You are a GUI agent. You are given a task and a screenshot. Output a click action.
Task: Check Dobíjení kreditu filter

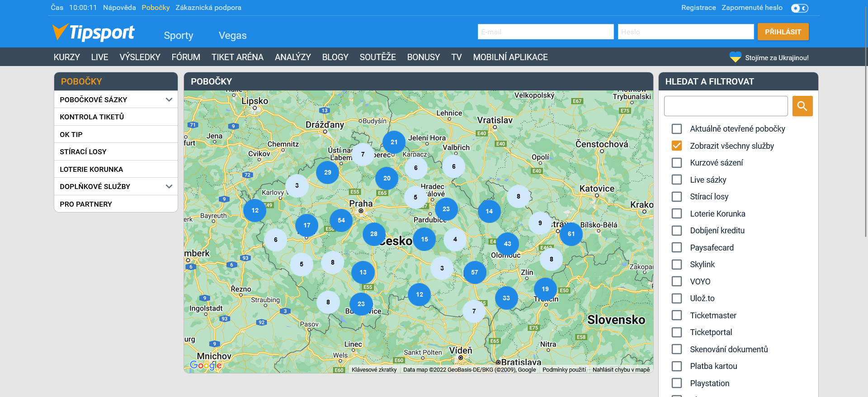click(677, 231)
